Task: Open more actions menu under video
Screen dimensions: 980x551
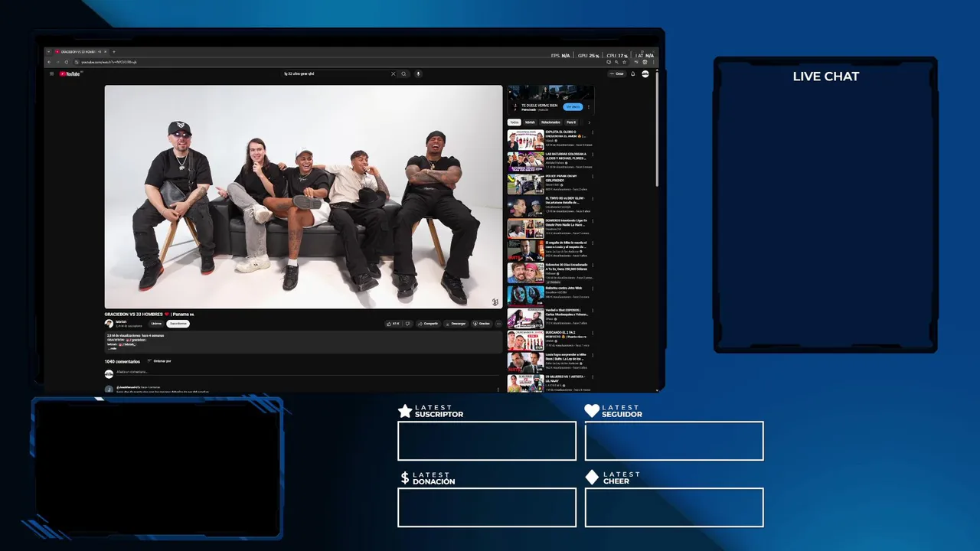Action: (498, 324)
